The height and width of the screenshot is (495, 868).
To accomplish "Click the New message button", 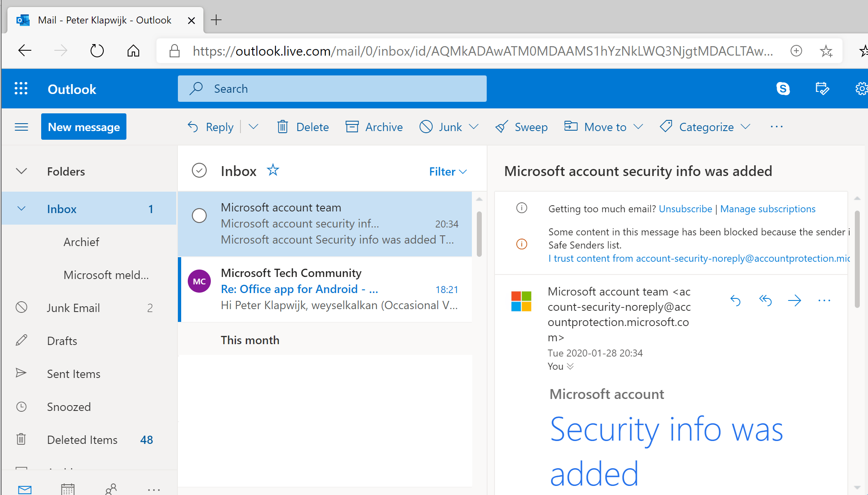I will 84,127.
